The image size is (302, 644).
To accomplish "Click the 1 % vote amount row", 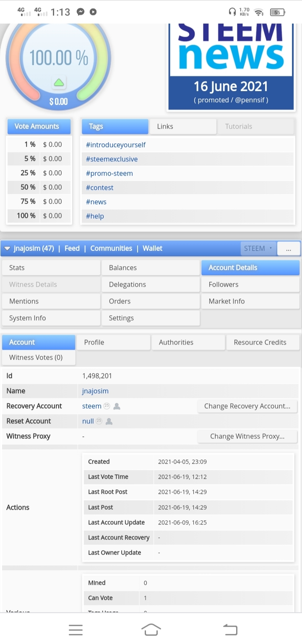I will (x=39, y=144).
